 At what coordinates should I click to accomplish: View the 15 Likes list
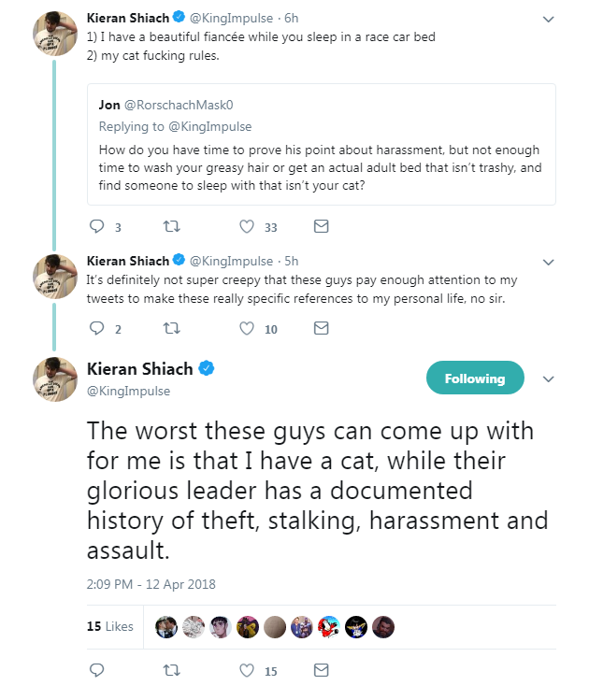click(109, 626)
